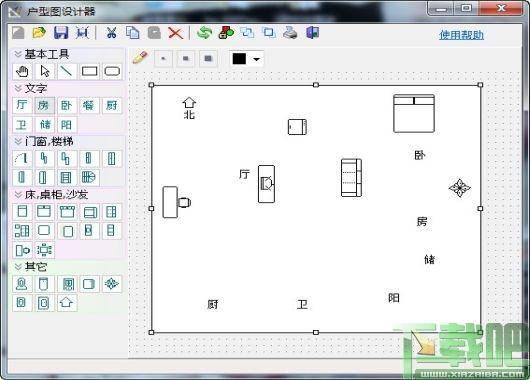Screen dimensions: 530x380
Task: Click the printer icon in toolbar
Action: (290, 33)
